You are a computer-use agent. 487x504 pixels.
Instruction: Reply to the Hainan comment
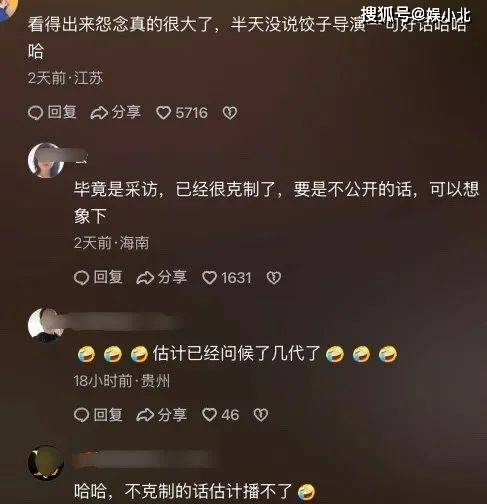point(98,277)
